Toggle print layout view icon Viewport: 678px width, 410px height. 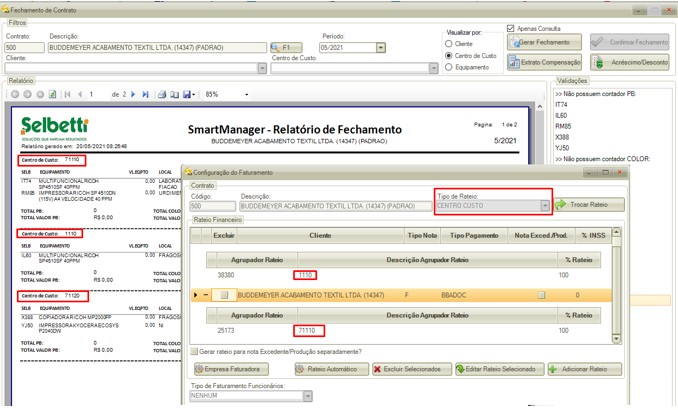[174, 94]
